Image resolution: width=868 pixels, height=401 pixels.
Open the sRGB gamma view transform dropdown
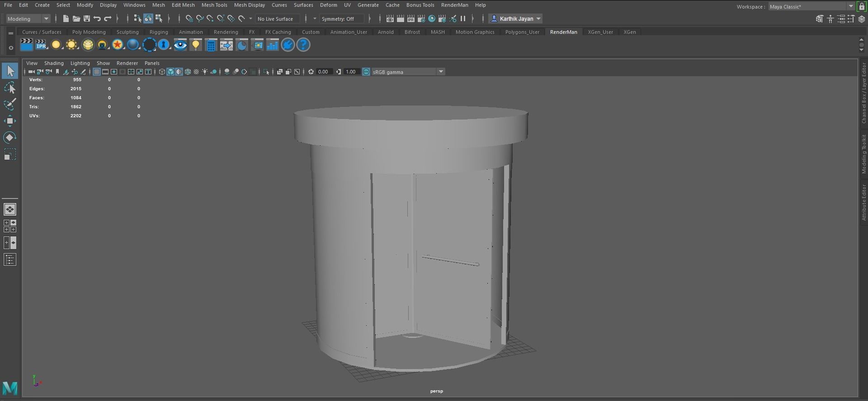tap(408, 72)
